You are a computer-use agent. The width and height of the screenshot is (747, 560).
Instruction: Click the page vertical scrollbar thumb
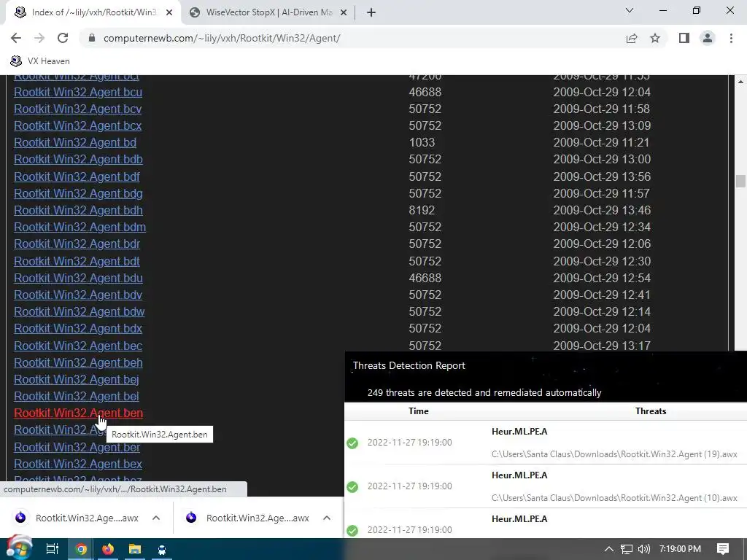click(x=740, y=182)
